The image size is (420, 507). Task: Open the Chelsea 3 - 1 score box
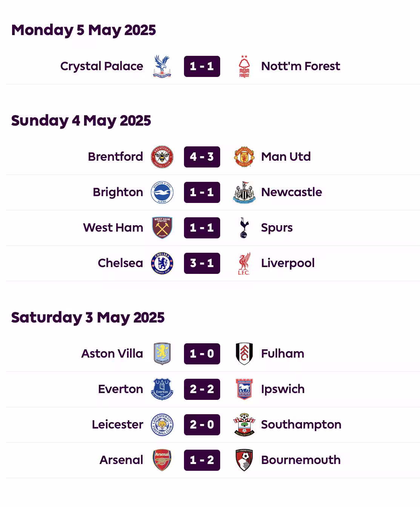point(202,263)
